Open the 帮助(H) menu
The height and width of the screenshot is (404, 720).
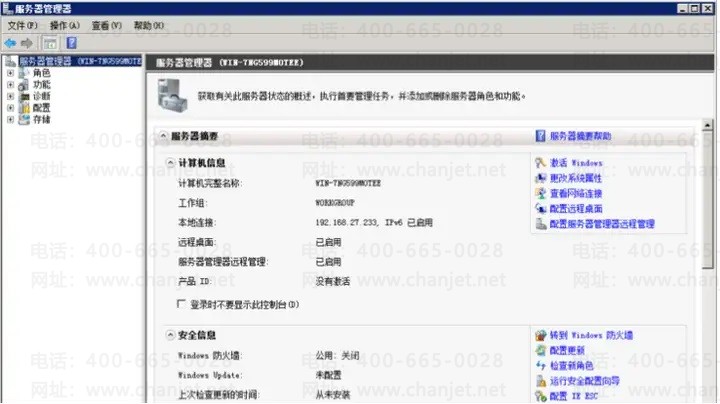tap(148, 26)
